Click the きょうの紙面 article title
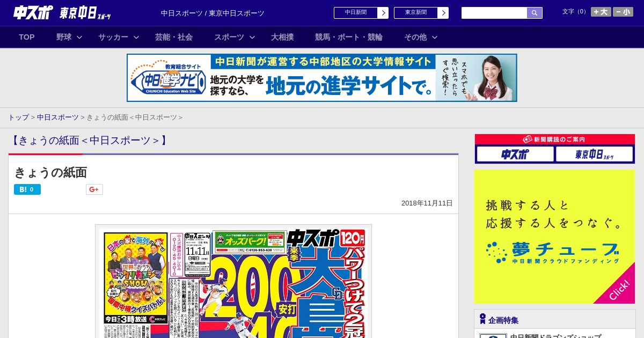644x338 pixels. pos(50,172)
